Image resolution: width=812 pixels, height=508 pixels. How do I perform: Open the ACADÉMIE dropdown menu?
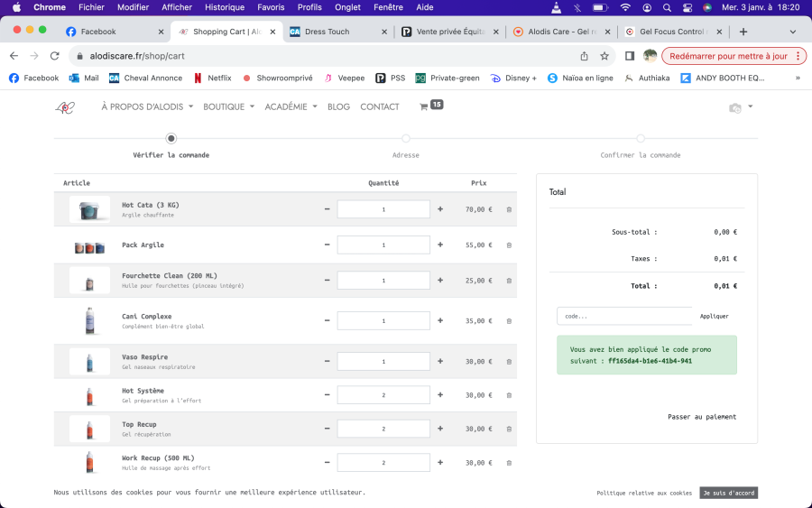(291, 106)
